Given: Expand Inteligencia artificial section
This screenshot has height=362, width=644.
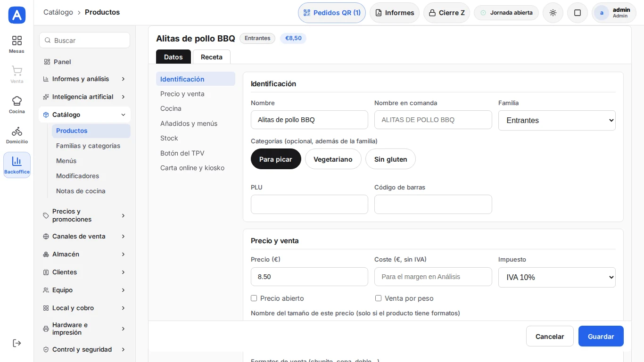Looking at the screenshot, I should tap(84, 97).
